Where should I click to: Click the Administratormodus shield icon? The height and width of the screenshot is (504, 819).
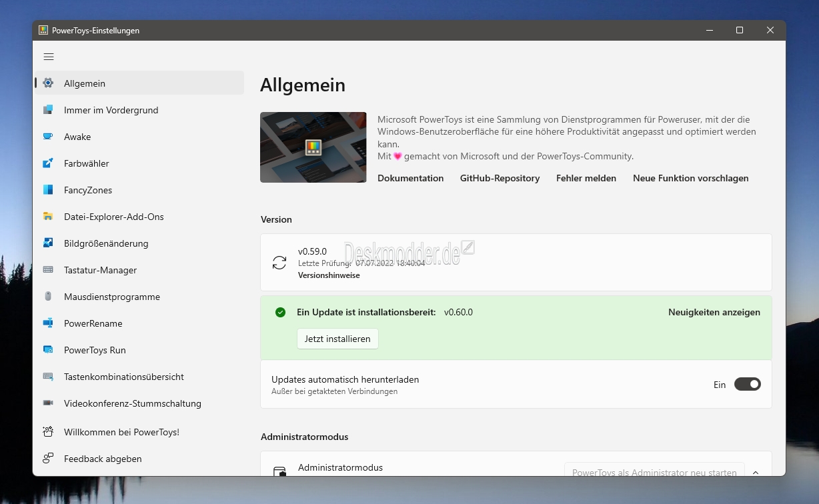(x=280, y=471)
